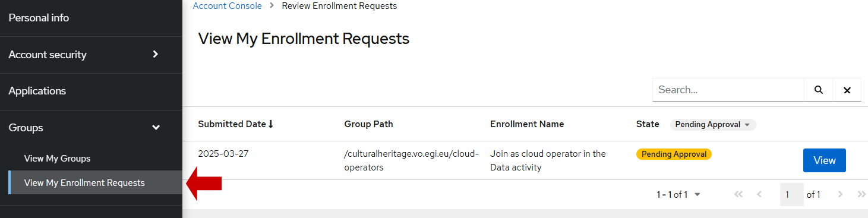The width and height of the screenshot is (868, 218).
Task: Go to next page arrow icon
Action: (x=841, y=194)
